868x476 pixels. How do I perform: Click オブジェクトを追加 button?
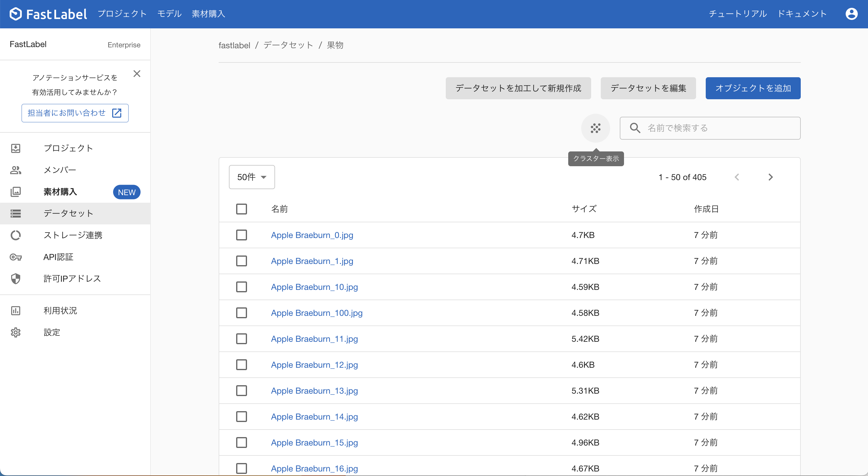[x=753, y=88]
